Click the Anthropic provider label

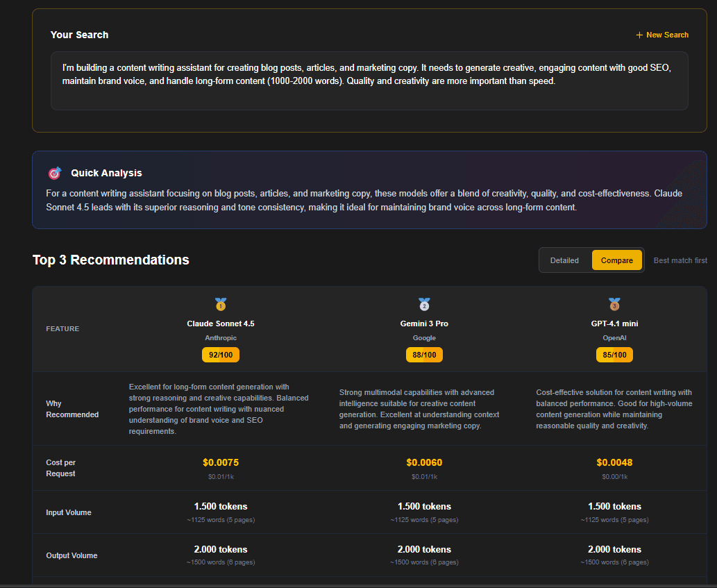coord(220,338)
